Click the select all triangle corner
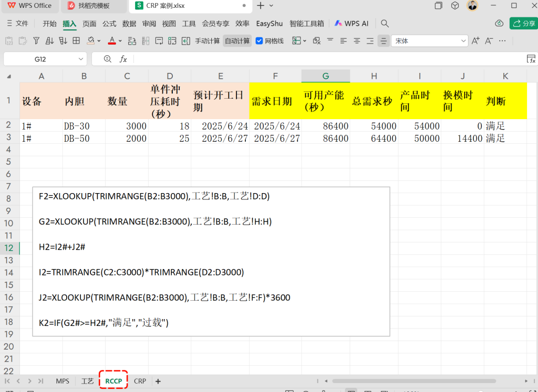 [x=9, y=77]
